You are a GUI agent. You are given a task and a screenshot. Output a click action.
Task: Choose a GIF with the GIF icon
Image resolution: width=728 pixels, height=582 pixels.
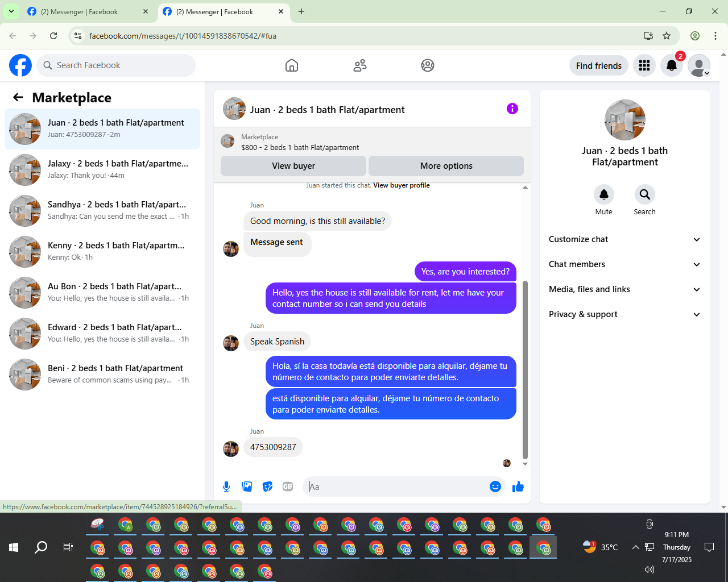point(288,487)
